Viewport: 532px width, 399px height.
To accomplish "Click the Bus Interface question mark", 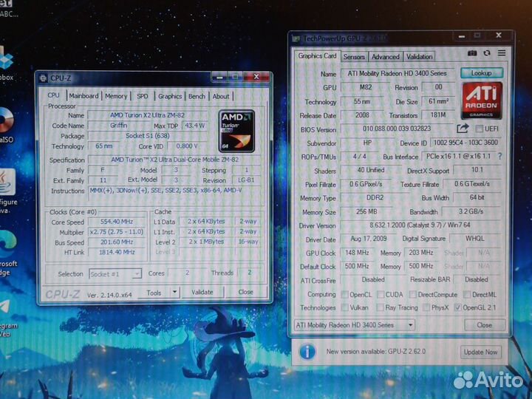I will pos(499,157).
